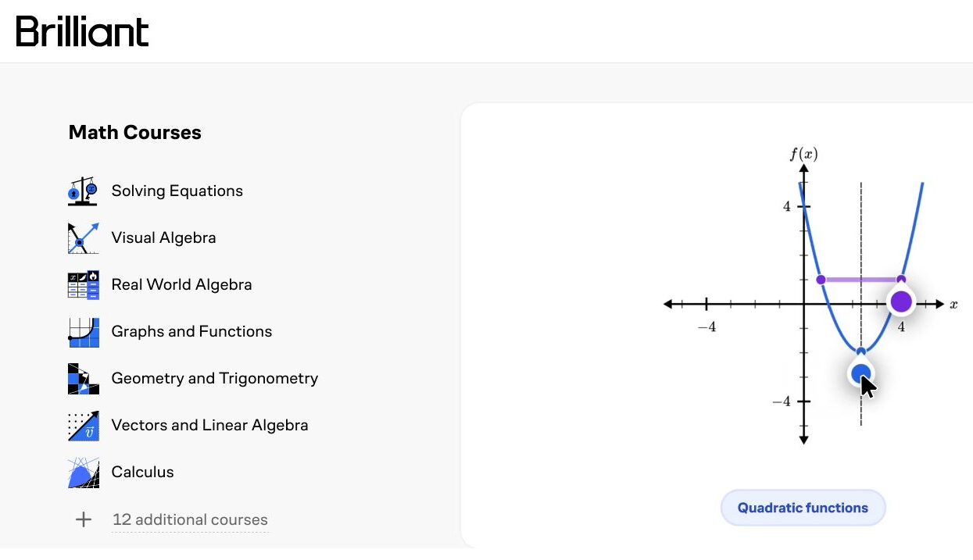
Task: Click the Solving Equations balance scale icon
Action: [x=83, y=191]
